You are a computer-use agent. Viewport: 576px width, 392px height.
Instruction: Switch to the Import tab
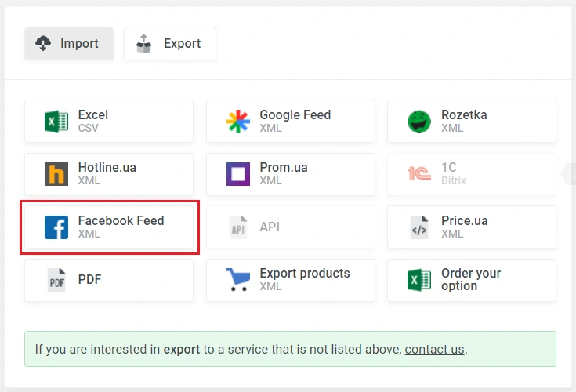point(69,44)
